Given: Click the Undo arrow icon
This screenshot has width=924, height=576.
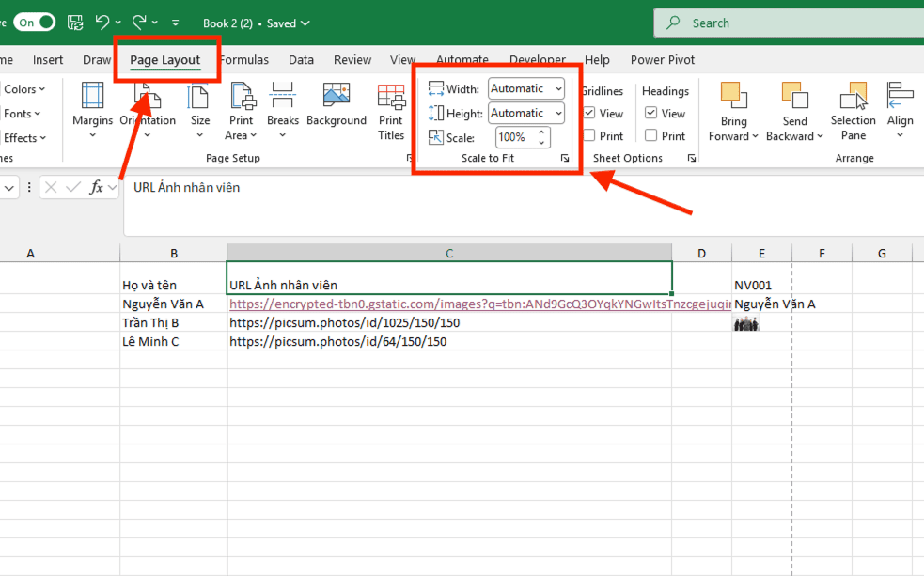Looking at the screenshot, I should click(102, 23).
